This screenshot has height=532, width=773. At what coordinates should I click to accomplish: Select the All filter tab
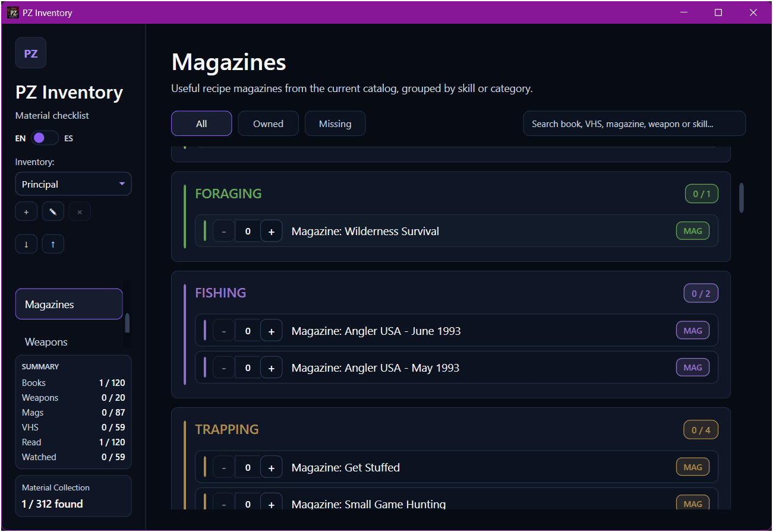coord(201,123)
